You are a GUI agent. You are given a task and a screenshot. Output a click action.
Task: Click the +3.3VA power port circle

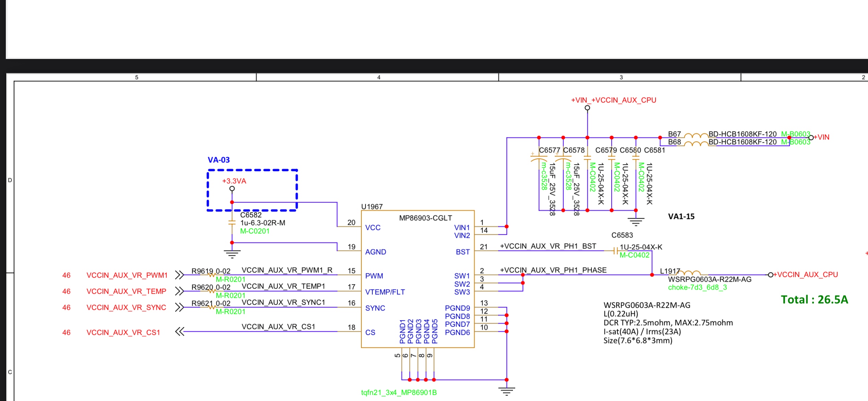232,189
